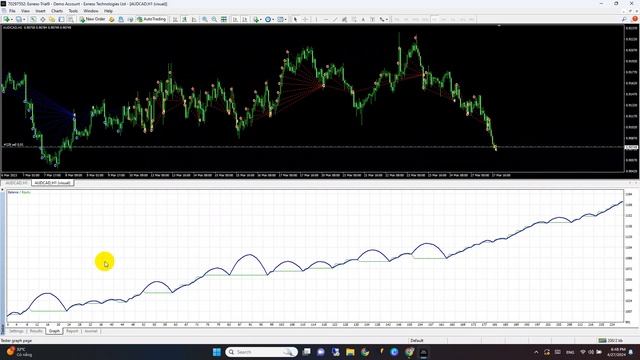Switch to candlestick chart style

[x=184, y=19]
